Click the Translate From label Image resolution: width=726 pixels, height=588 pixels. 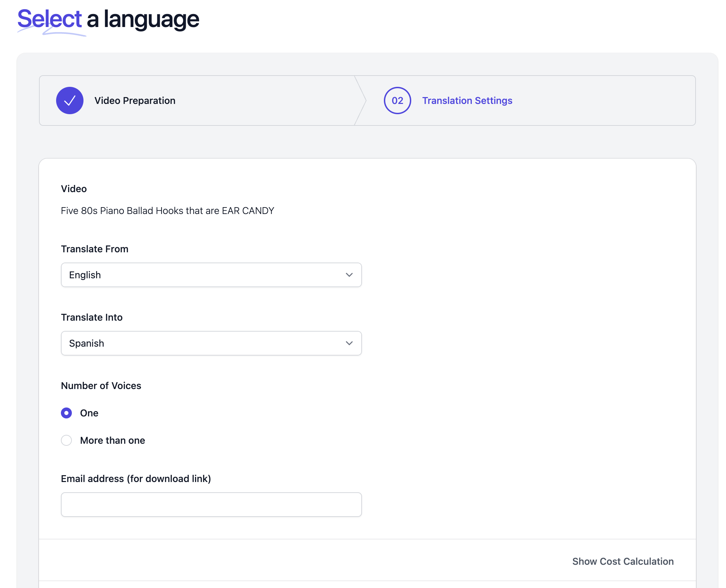pos(94,249)
